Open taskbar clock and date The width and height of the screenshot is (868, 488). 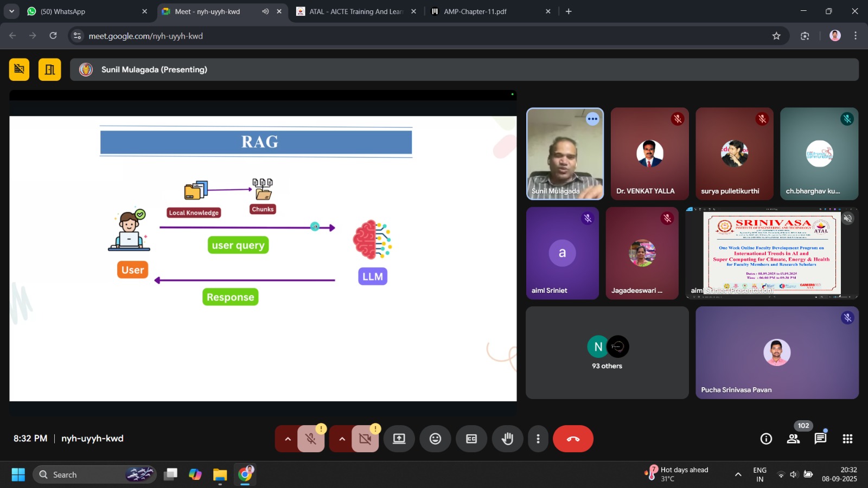click(x=839, y=474)
